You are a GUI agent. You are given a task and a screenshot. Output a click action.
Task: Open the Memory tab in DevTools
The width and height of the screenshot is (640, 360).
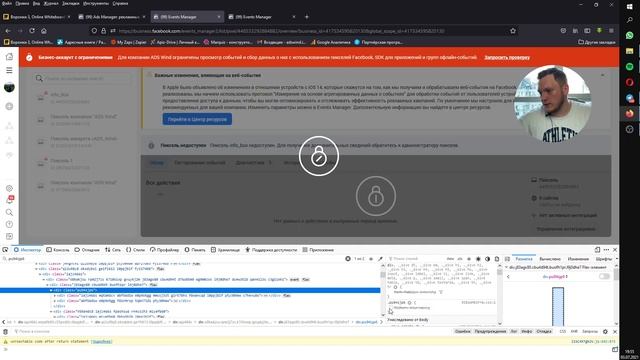click(195, 250)
